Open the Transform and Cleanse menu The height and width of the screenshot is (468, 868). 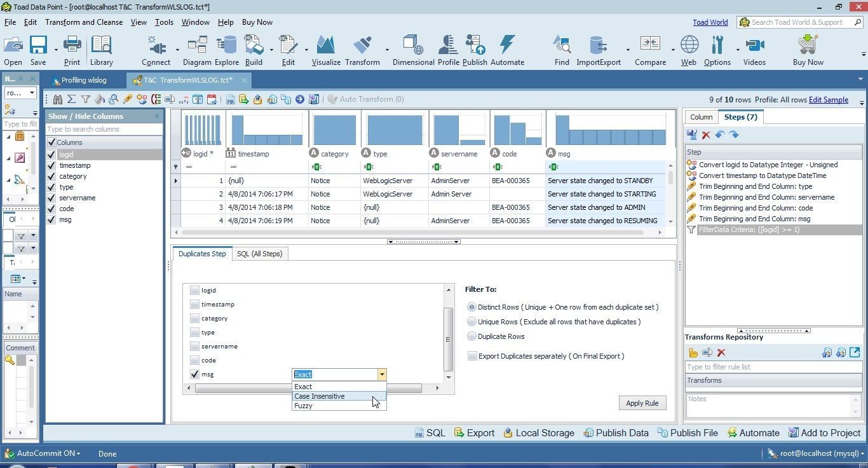point(84,22)
